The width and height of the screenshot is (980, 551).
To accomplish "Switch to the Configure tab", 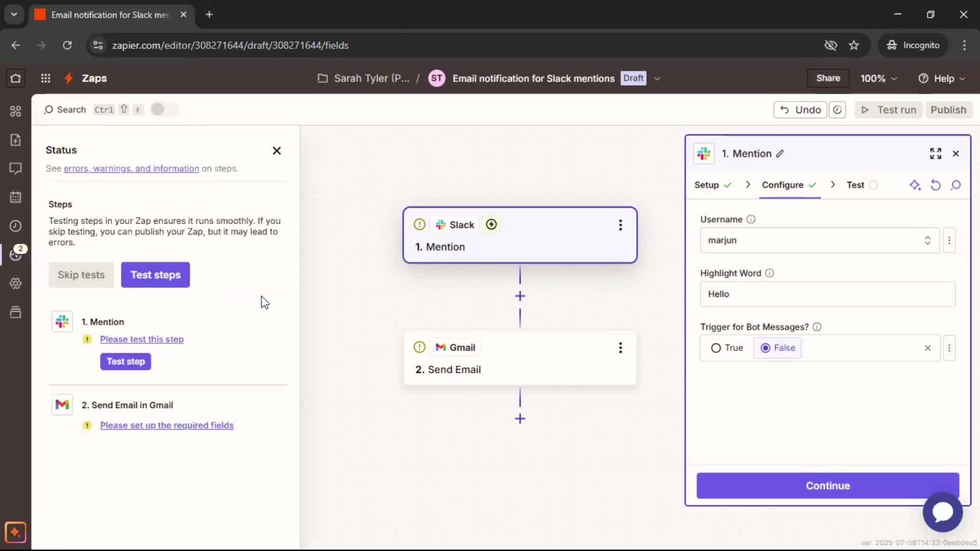I will (x=790, y=185).
